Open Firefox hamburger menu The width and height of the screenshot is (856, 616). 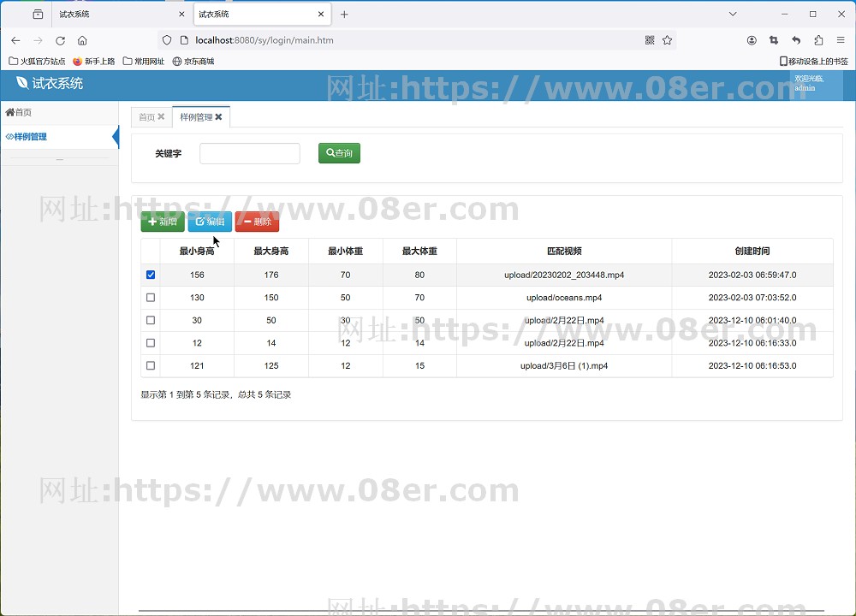(x=841, y=40)
